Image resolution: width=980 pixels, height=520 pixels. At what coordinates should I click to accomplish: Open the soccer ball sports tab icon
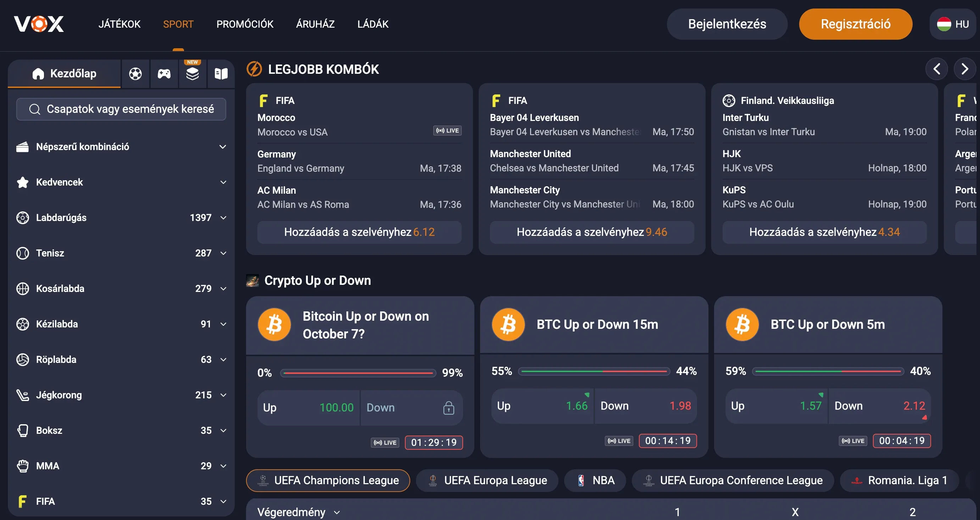135,73
